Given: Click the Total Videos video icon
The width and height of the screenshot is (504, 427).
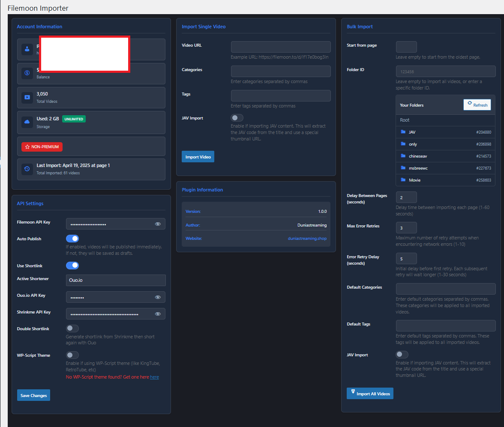Looking at the screenshot, I should tap(27, 97).
